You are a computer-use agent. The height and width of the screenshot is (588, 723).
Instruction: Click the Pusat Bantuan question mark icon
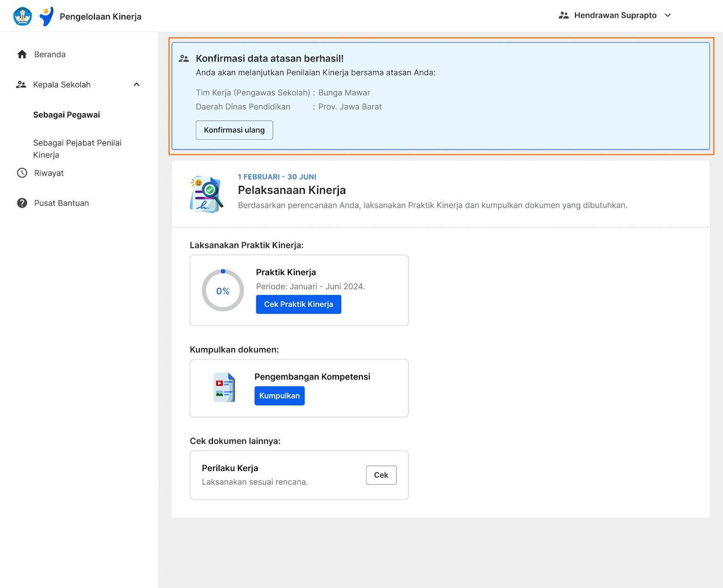tap(22, 203)
